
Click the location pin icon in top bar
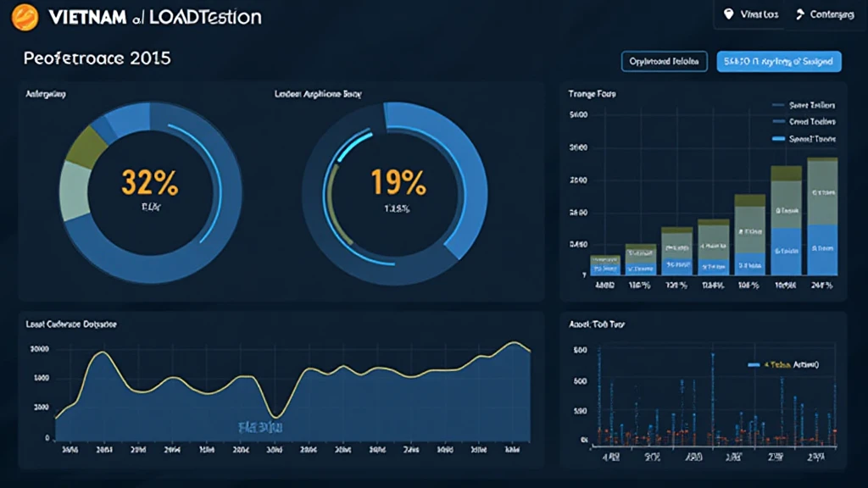tap(727, 14)
